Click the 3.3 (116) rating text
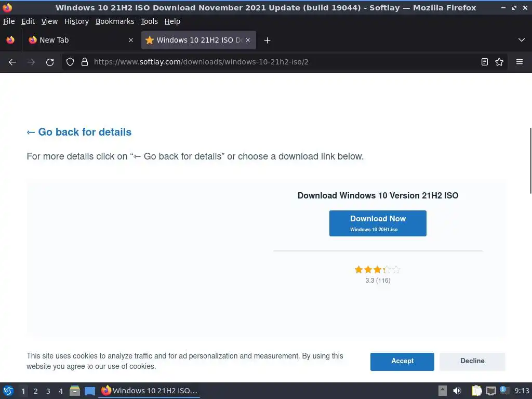Screen dimensions: 532x399 (378, 281)
